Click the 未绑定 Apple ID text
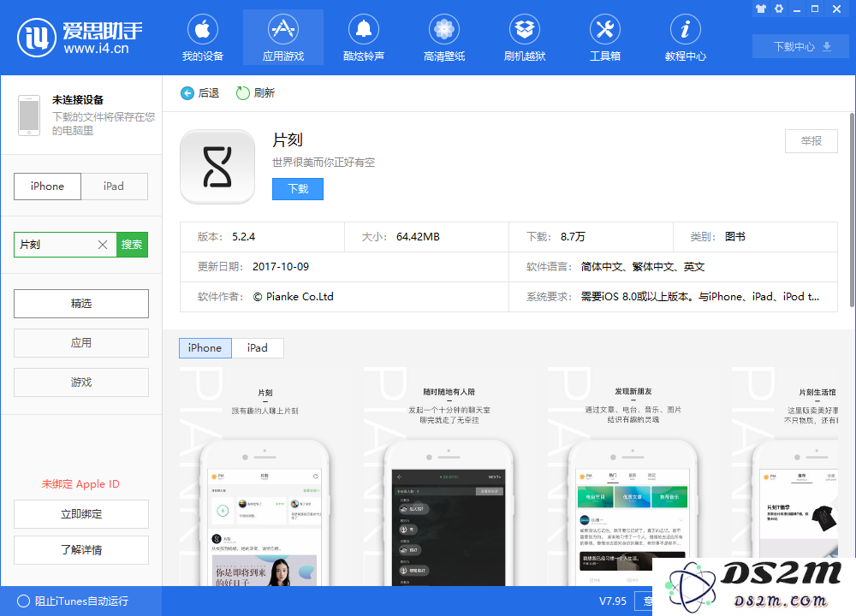856x616 pixels. [80, 484]
